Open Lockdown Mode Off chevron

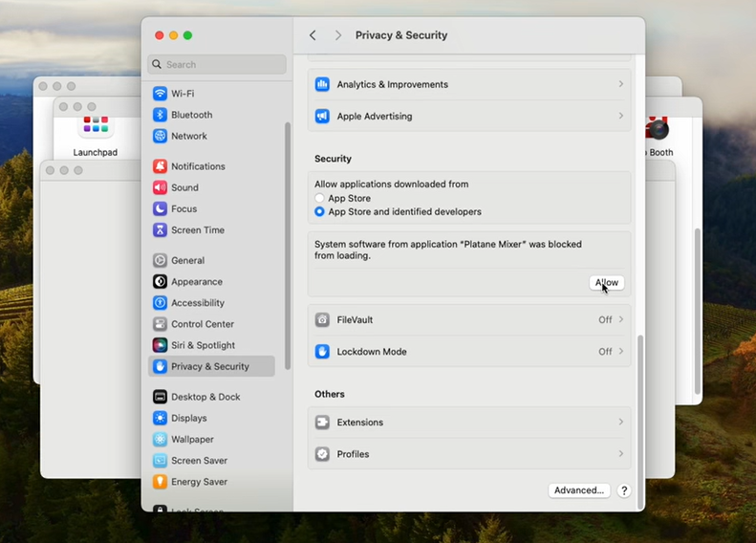(621, 351)
